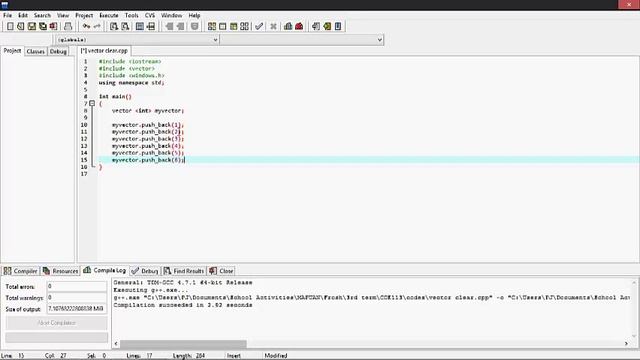Open the Execute menu
The image size is (640, 360).
coord(109,15)
